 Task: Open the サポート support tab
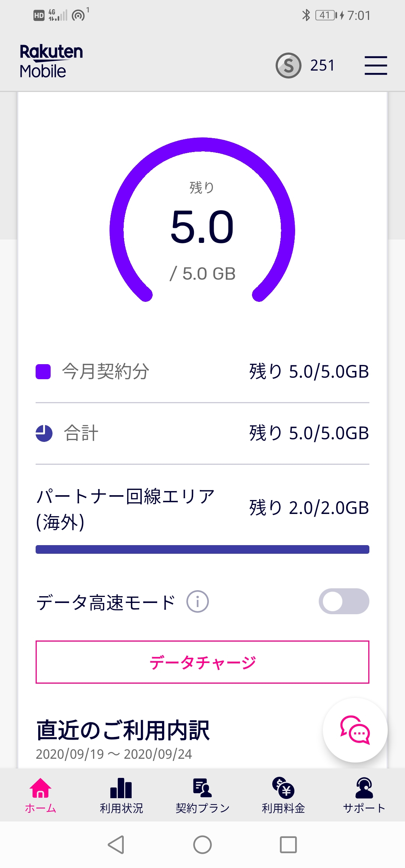click(x=364, y=795)
